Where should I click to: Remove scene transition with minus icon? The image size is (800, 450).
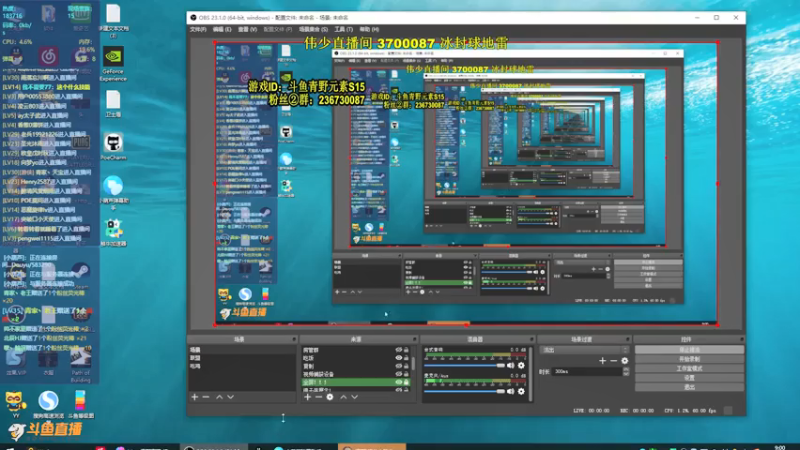(x=614, y=361)
